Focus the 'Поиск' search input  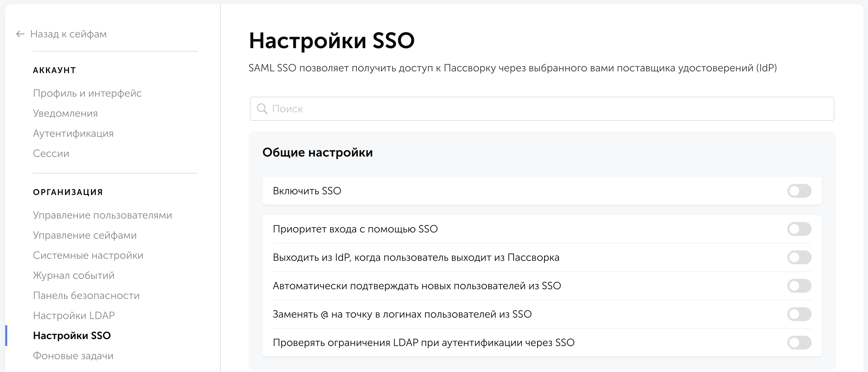pos(542,109)
